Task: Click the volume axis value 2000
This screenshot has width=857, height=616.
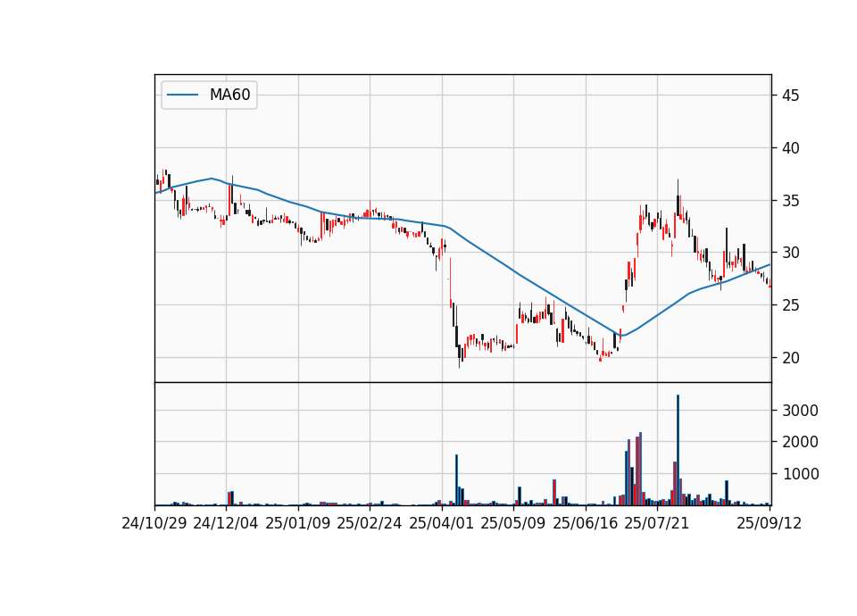Action: click(800, 442)
